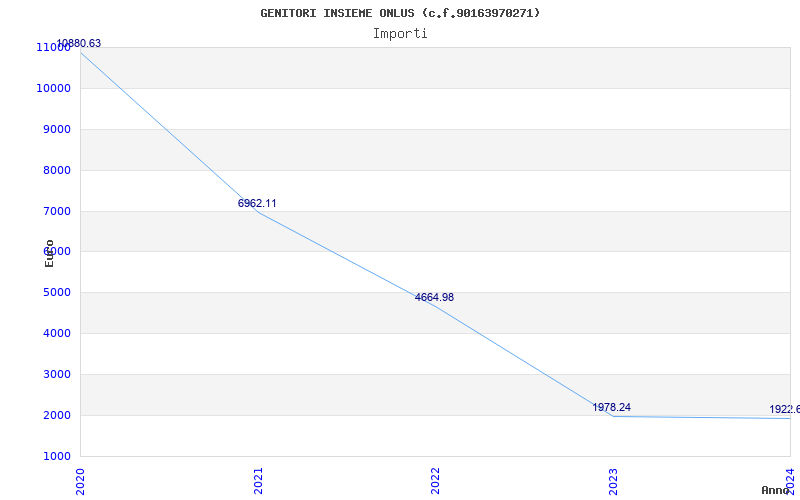Select the 1978.24 data label
Viewport: 800px width, 500px height.
coord(611,407)
